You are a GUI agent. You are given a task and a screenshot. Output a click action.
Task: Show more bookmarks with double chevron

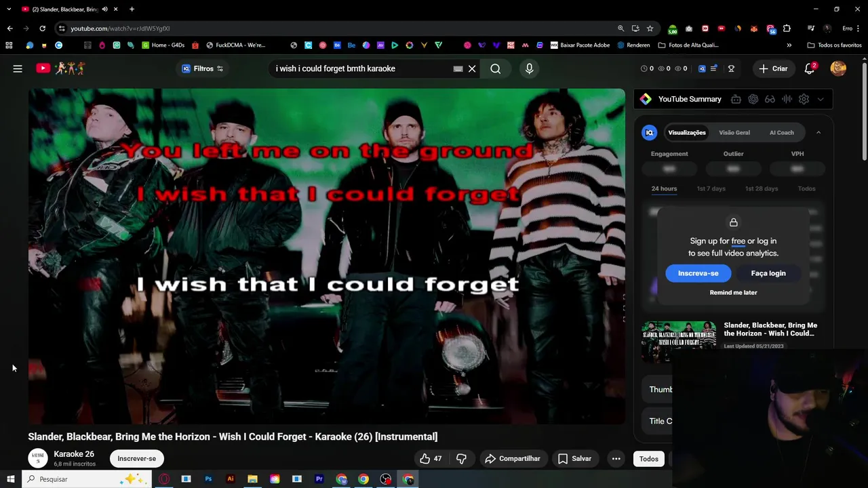(x=789, y=45)
